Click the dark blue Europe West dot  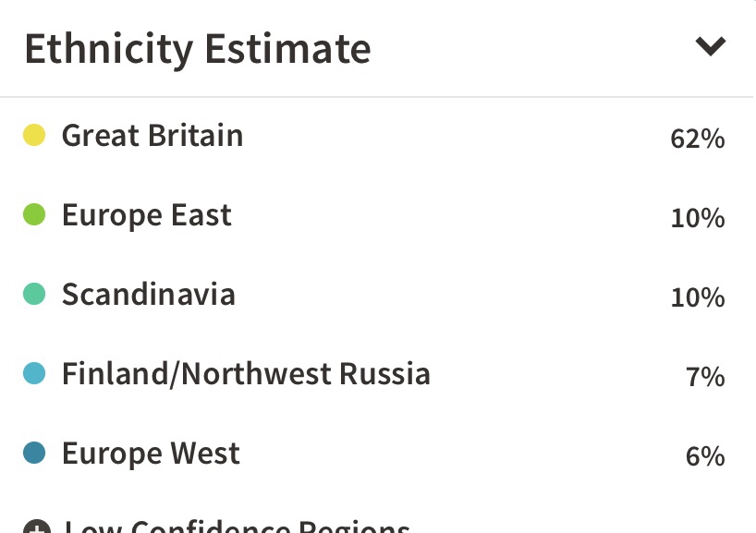click(x=34, y=454)
